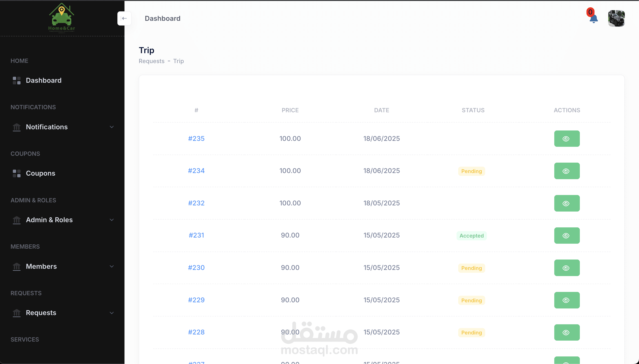Image resolution: width=639 pixels, height=364 pixels.
Task: Click the profile avatar in the header
Action: point(616,18)
